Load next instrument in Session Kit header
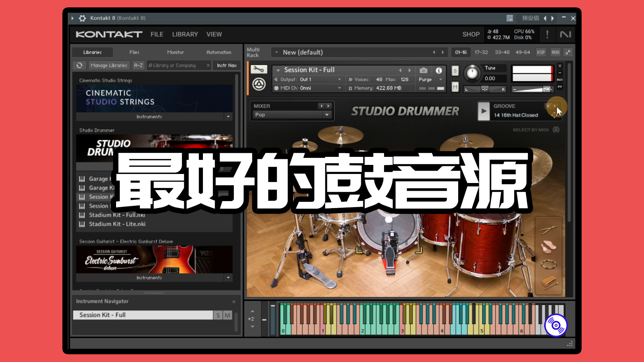This screenshot has width=644, height=362. click(410, 70)
